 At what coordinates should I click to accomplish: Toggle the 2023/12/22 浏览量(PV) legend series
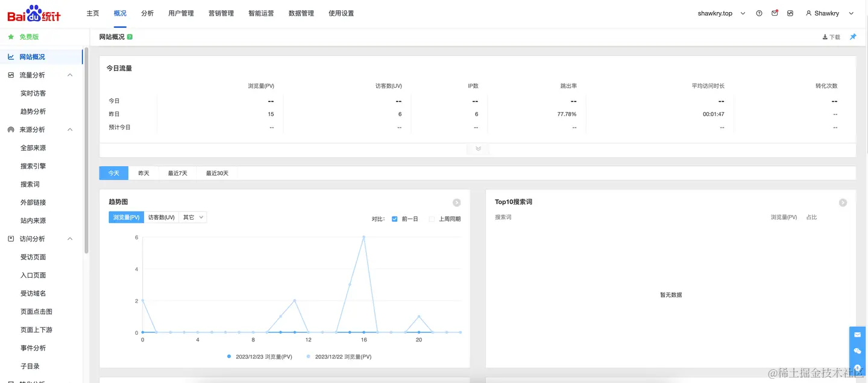point(339,357)
